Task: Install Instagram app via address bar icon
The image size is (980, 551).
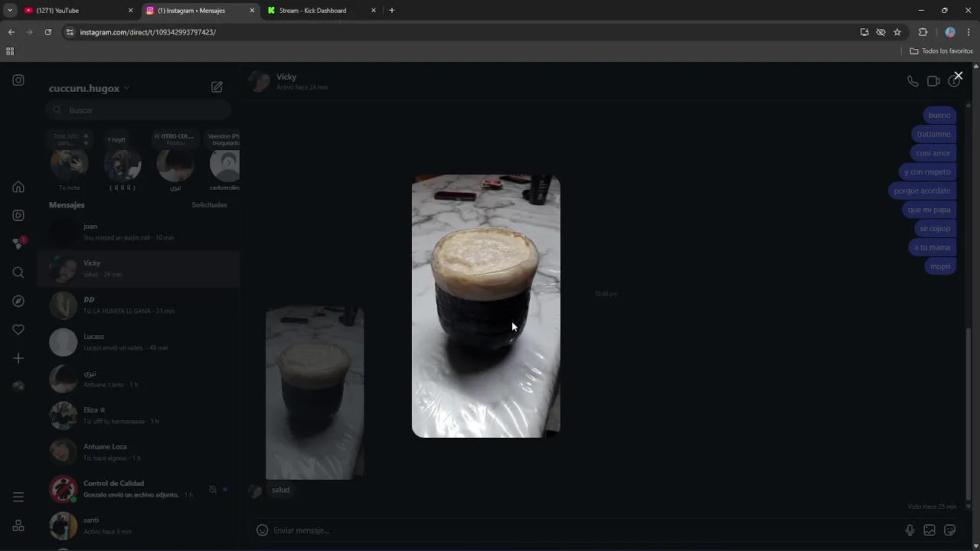Action: 864,32
